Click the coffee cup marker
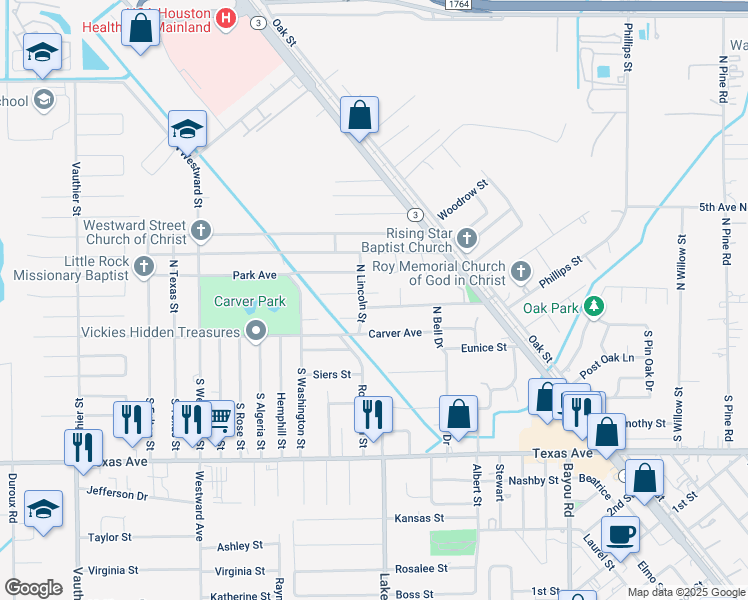Image resolution: width=748 pixels, height=600 pixels. [x=621, y=536]
